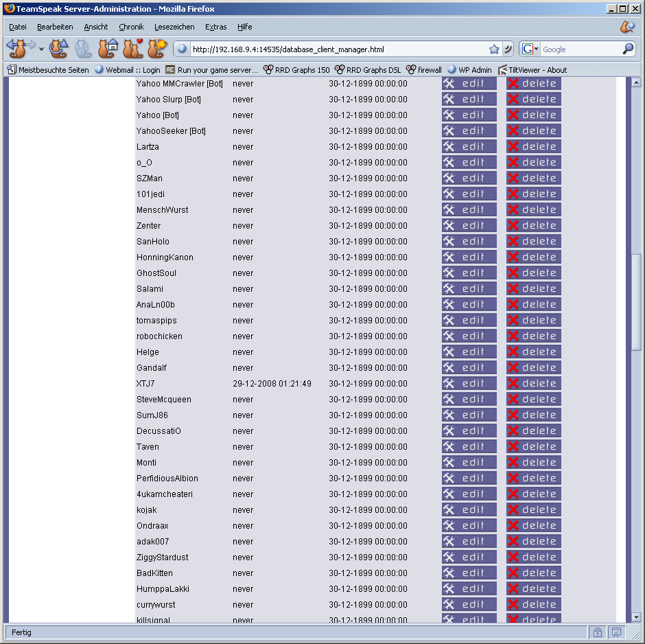This screenshot has height=644, width=645.
Task: Open the Extras menu
Action: point(216,27)
